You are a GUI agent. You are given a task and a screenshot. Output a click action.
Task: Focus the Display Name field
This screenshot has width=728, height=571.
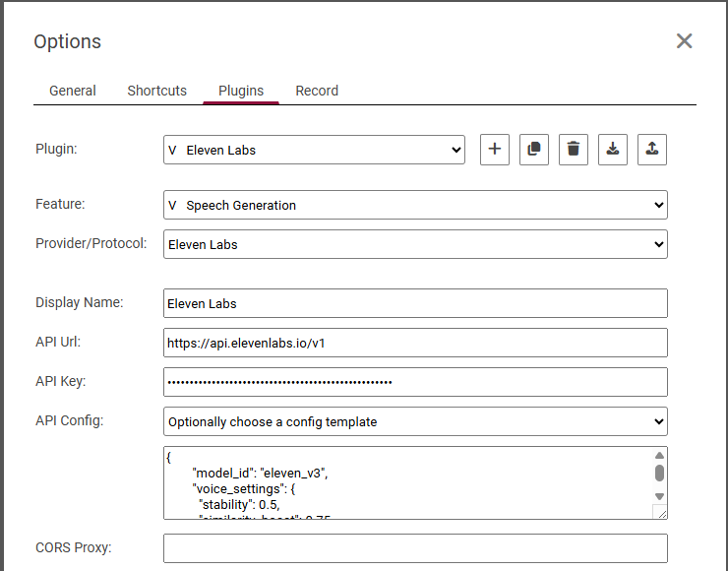point(415,303)
